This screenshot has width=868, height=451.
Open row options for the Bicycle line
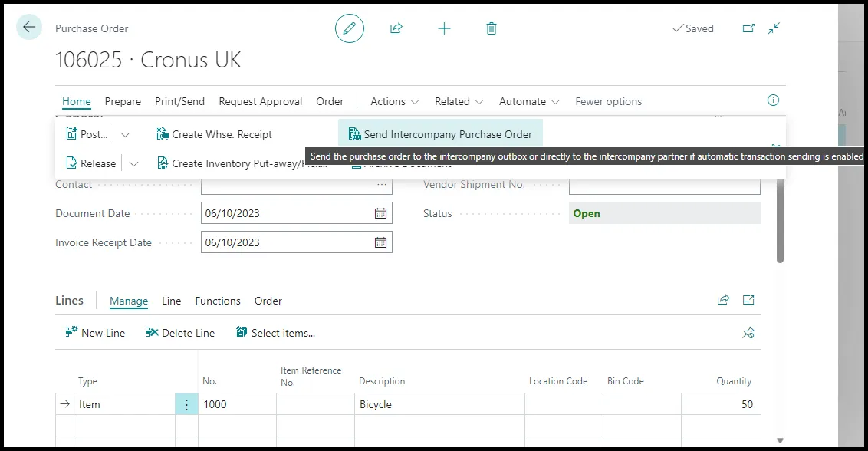[186, 404]
